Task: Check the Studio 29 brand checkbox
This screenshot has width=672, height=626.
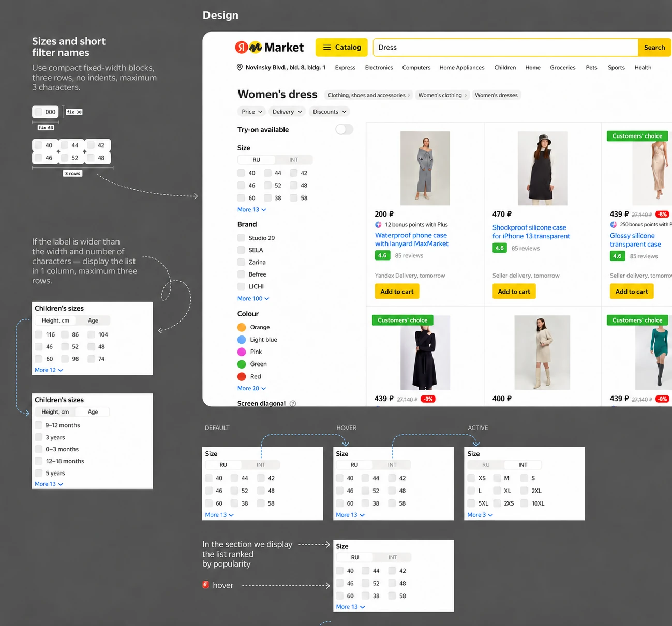Action: pyautogui.click(x=241, y=238)
